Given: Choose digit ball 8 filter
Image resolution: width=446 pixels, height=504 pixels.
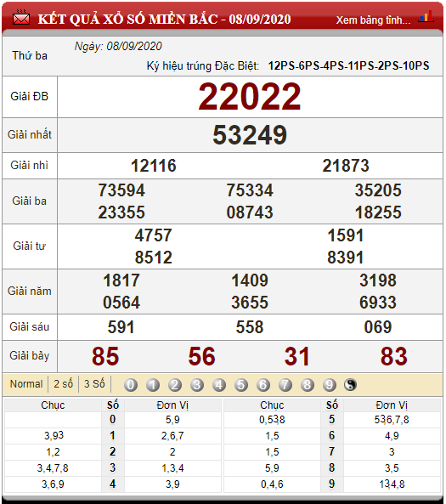Looking at the screenshot, I should [x=308, y=385].
